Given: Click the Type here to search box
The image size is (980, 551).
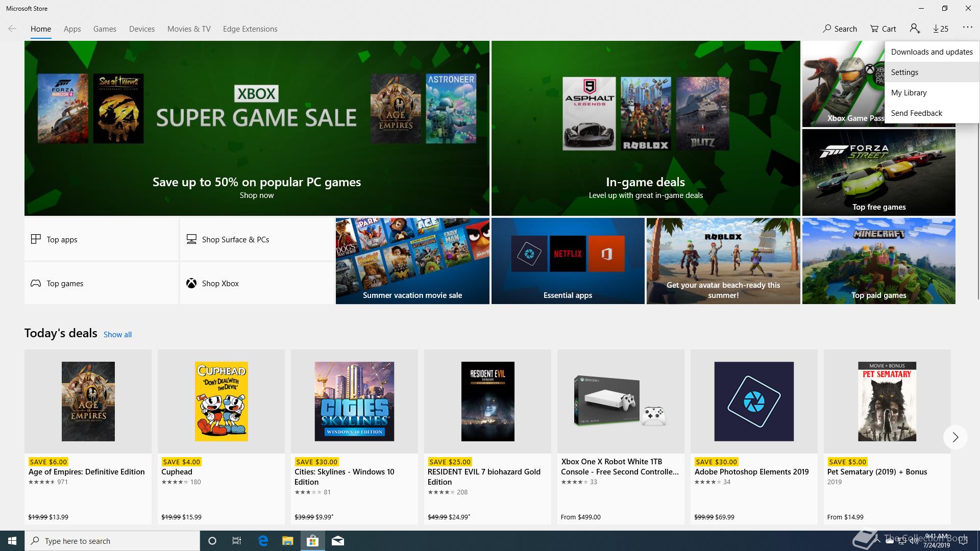Looking at the screenshot, I should [x=112, y=541].
